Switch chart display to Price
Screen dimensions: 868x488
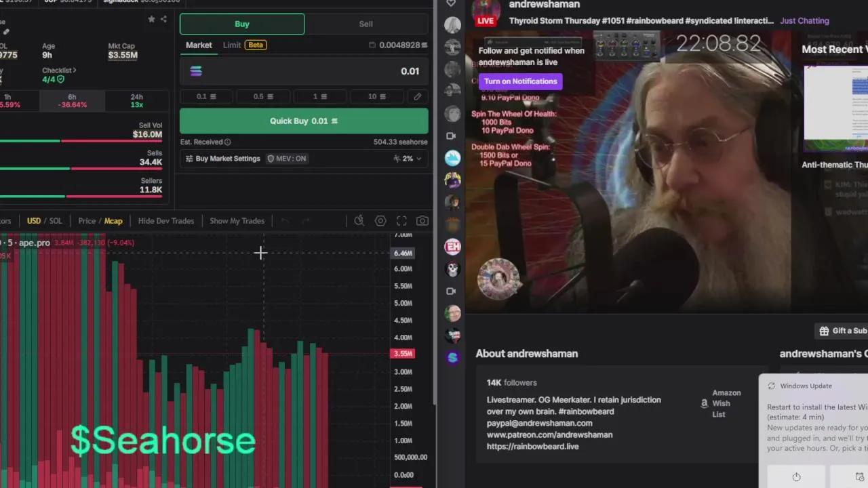87,221
